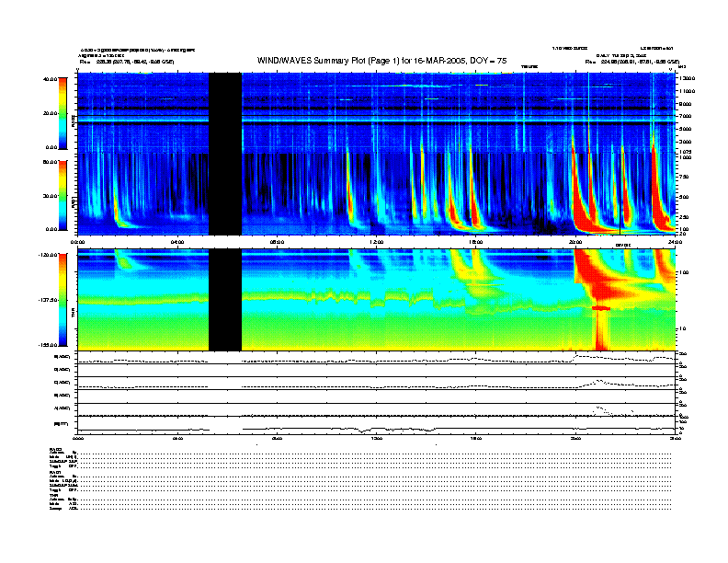
Task: Click the black data gap in RAD spectrogram
Action: point(225,154)
